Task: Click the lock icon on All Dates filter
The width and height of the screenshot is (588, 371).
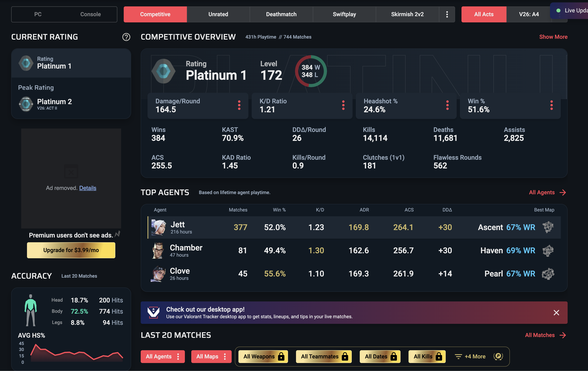Action: (394, 357)
